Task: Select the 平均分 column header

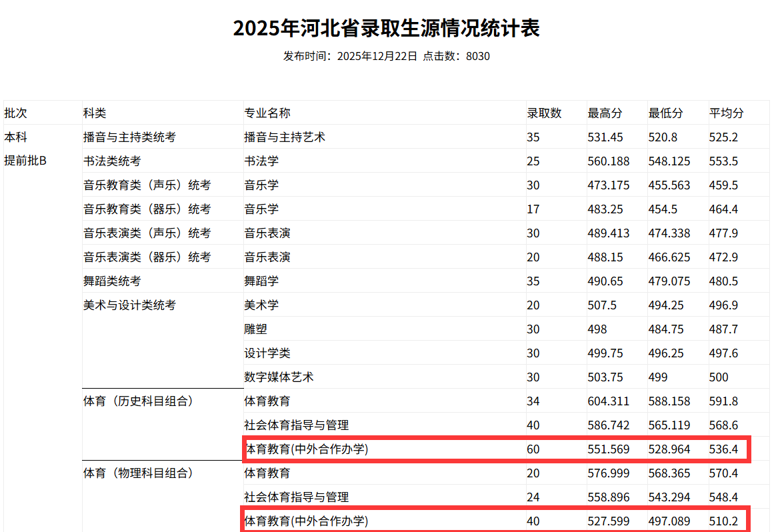Action: [726, 113]
